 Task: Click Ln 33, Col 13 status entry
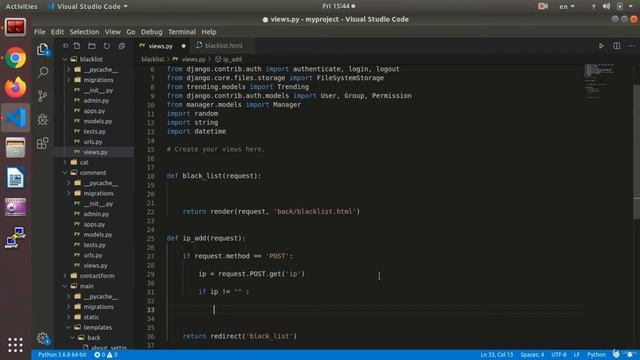pos(497,355)
